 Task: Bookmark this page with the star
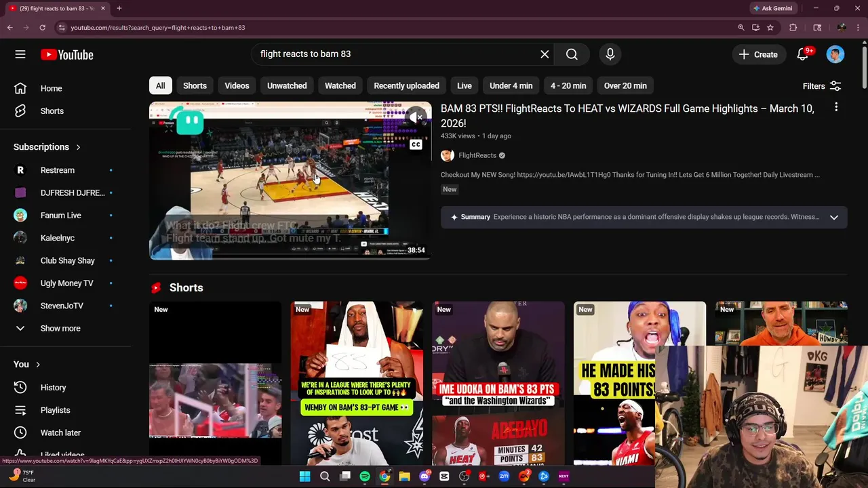coord(770,27)
